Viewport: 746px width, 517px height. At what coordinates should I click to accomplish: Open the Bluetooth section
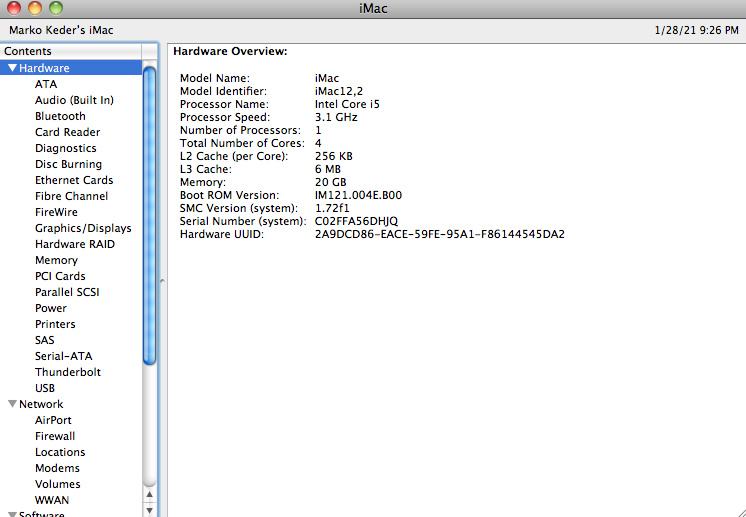(x=60, y=116)
